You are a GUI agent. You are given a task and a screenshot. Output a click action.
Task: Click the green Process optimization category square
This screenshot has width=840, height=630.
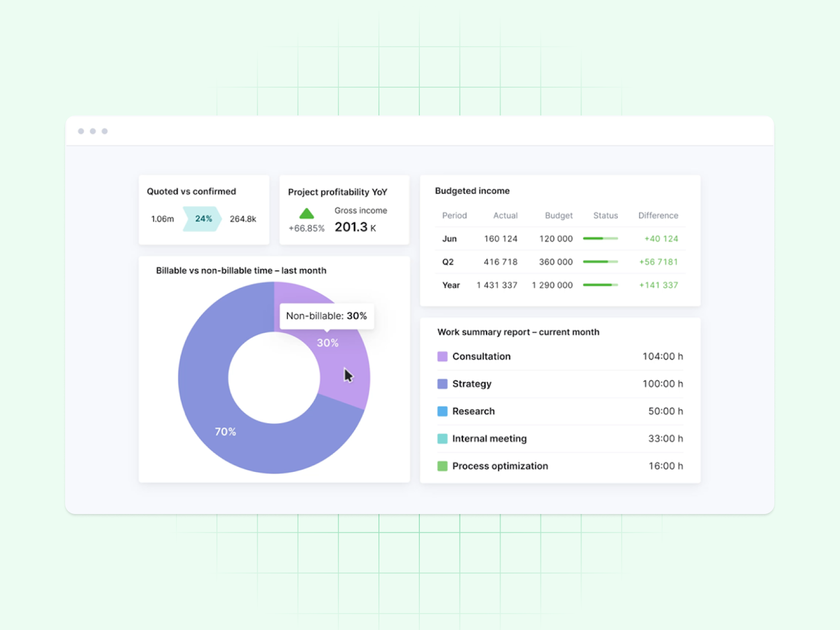click(442, 466)
